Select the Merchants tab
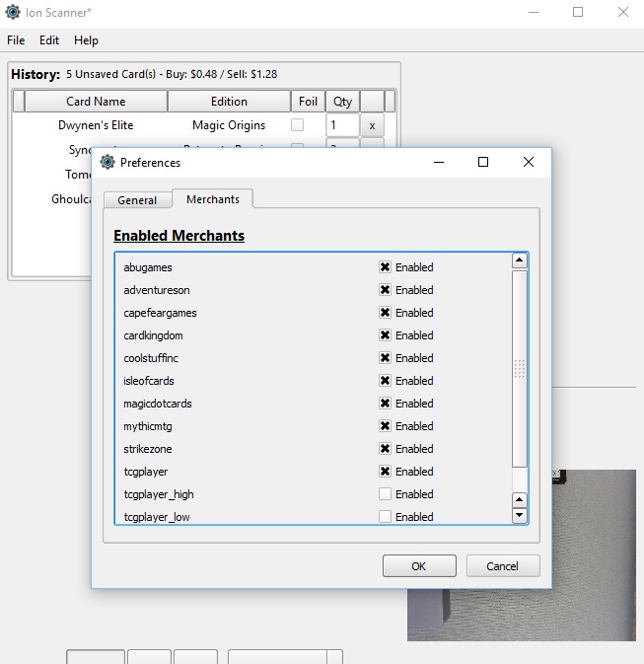Screen dimensions: 644x664 [x=213, y=198]
